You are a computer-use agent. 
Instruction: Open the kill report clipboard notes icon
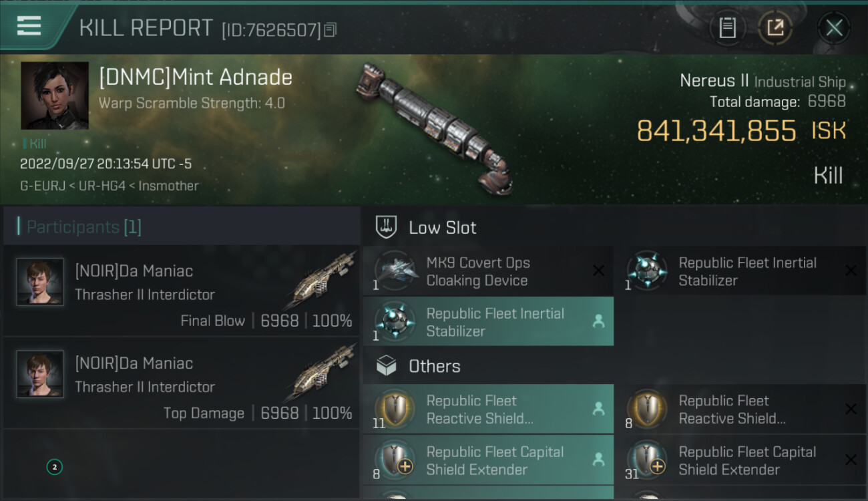coord(727,27)
